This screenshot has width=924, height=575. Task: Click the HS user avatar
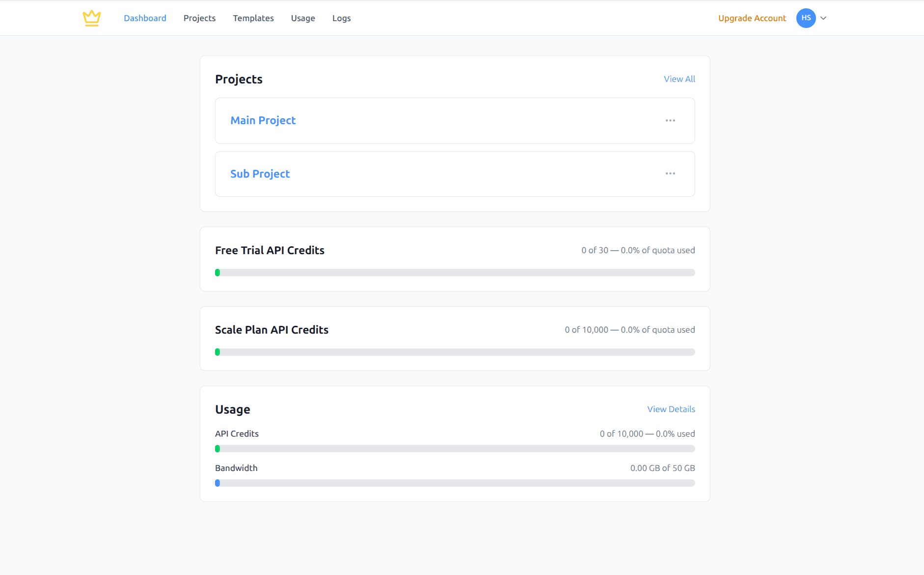point(806,18)
